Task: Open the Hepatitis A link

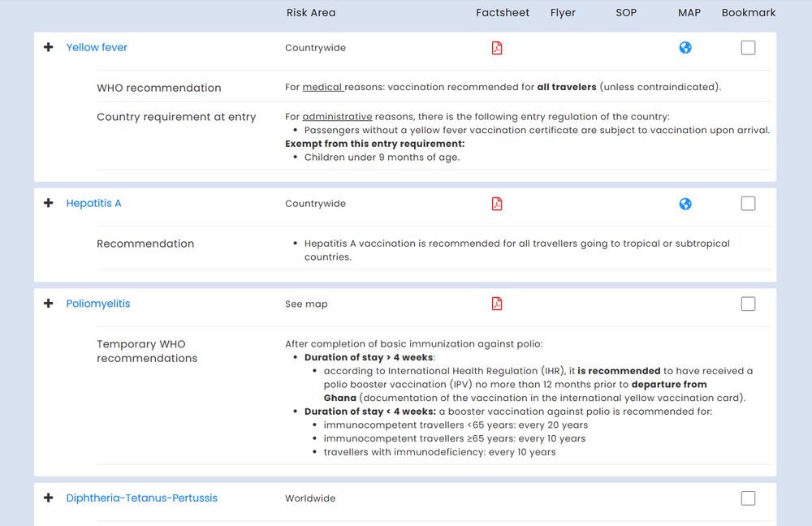Action: (x=93, y=203)
